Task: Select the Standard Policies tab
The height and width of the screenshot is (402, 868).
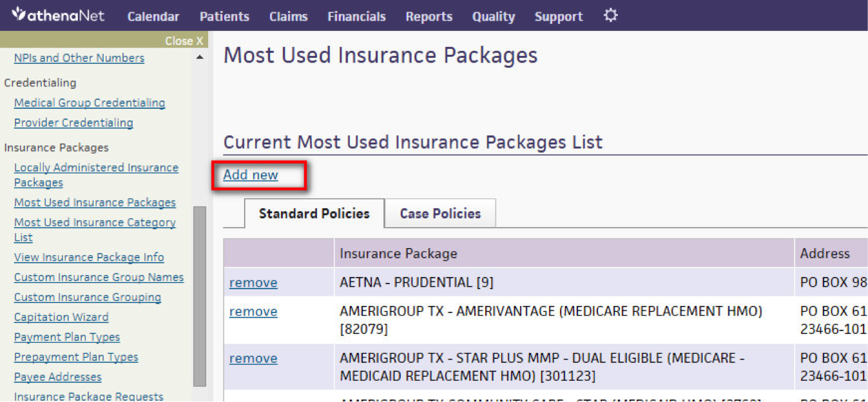Action: point(314,213)
